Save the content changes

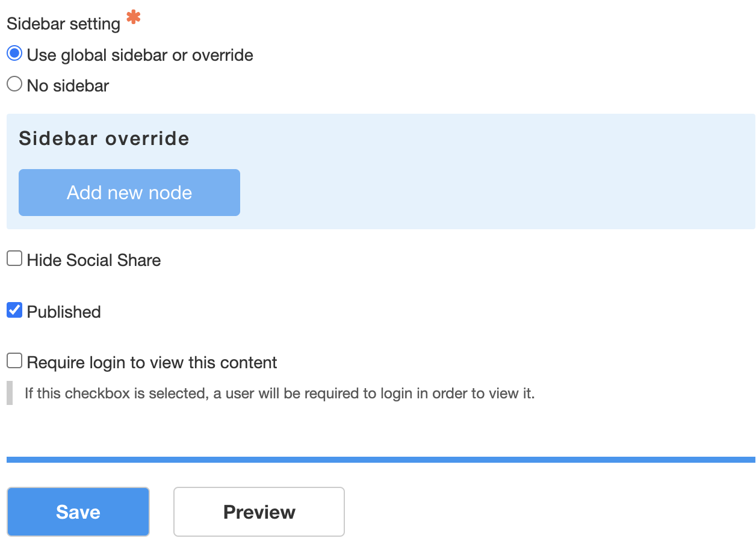78,511
